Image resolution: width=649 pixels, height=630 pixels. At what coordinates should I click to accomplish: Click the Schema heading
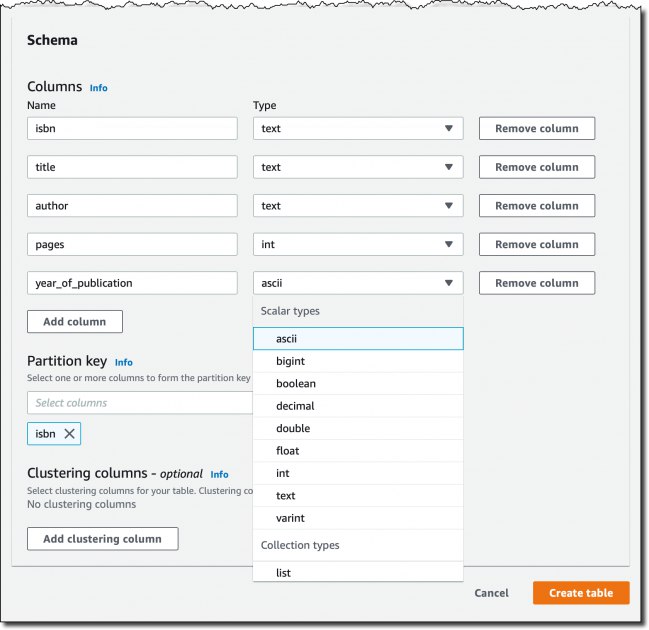pyautogui.click(x=52, y=40)
